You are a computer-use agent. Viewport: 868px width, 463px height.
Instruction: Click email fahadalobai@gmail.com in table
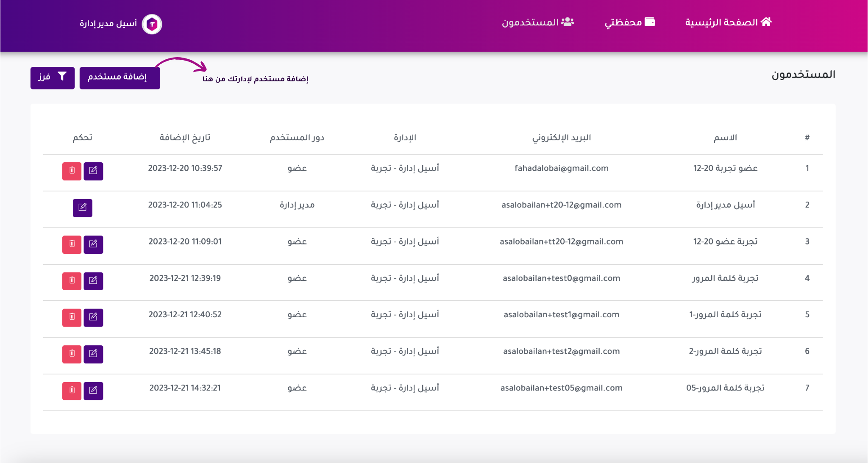point(561,169)
